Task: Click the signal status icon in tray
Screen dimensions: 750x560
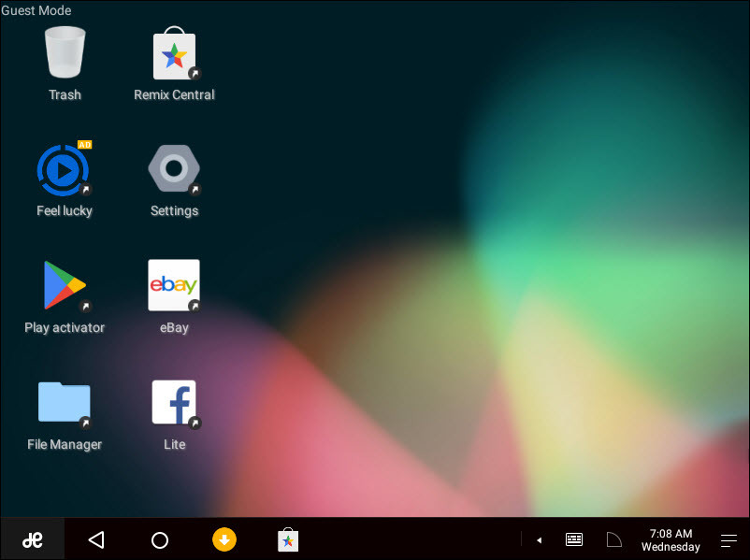Action: click(x=613, y=539)
